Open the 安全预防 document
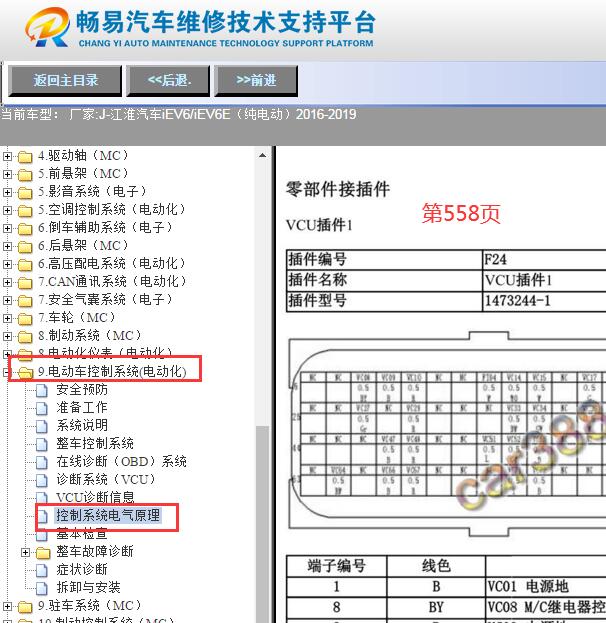Image resolution: width=606 pixels, height=623 pixels. [82, 389]
